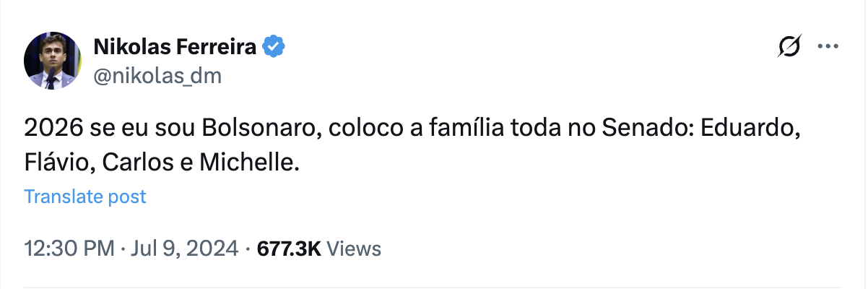
Task: Click the name Carlos in the post
Action: (x=144, y=163)
